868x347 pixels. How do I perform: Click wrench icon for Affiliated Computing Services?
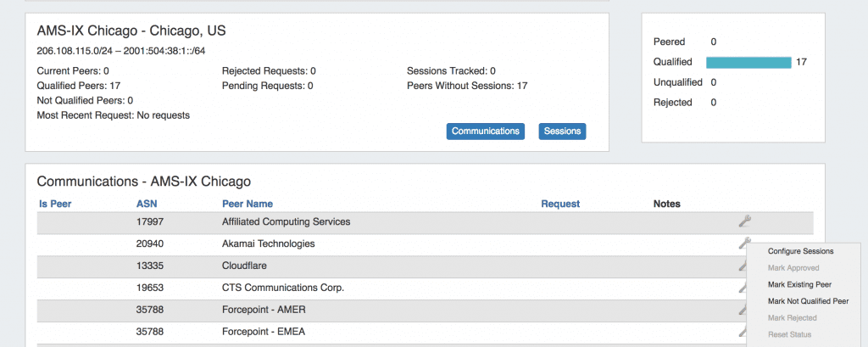click(x=744, y=221)
